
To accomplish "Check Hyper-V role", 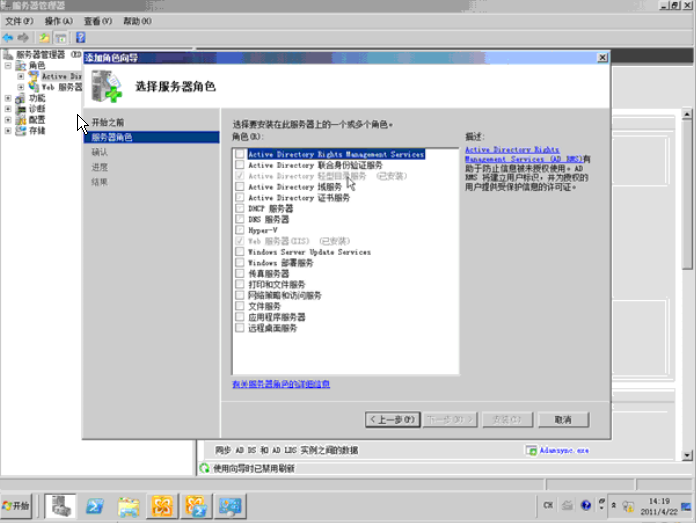I will point(240,230).
